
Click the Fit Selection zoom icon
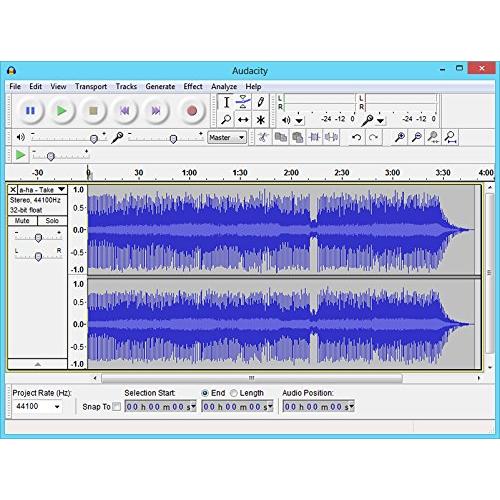pyautogui.click(x=433, y=137)
